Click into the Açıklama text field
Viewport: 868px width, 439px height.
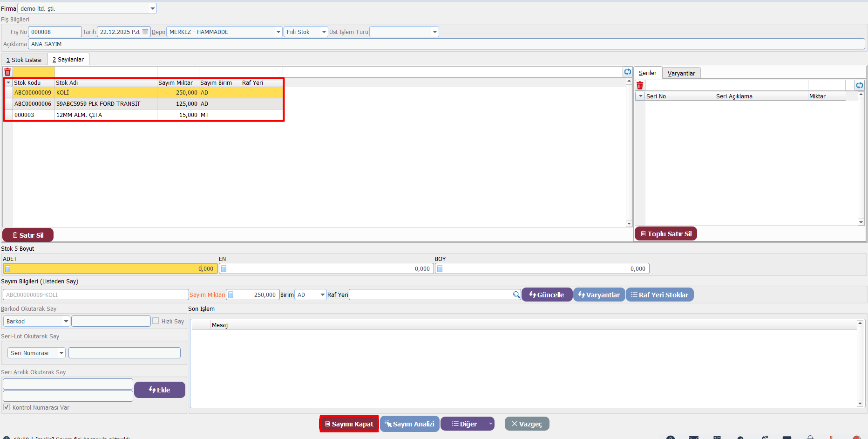[446, 44]
